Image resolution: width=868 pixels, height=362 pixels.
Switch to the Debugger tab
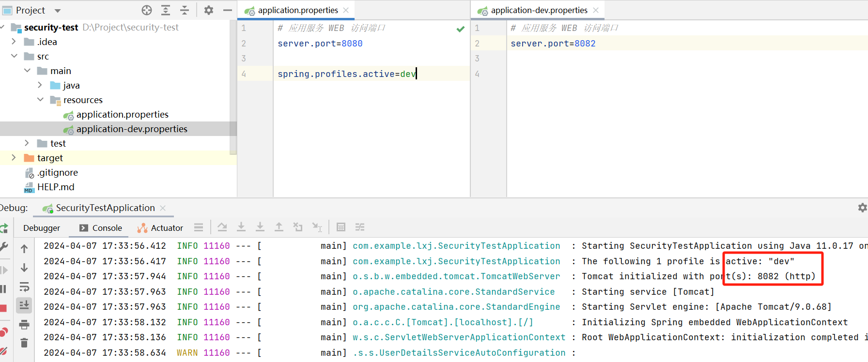tap(42, 228)
